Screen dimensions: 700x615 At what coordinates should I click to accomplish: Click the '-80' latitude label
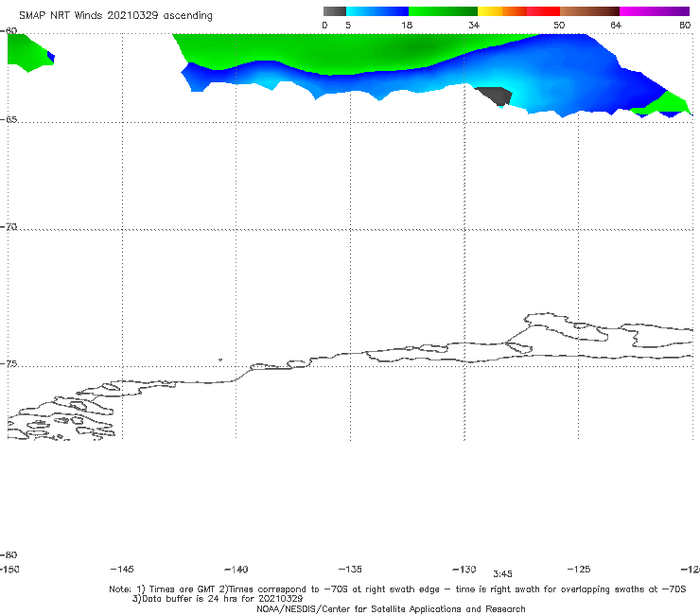(x=9, y=555)
